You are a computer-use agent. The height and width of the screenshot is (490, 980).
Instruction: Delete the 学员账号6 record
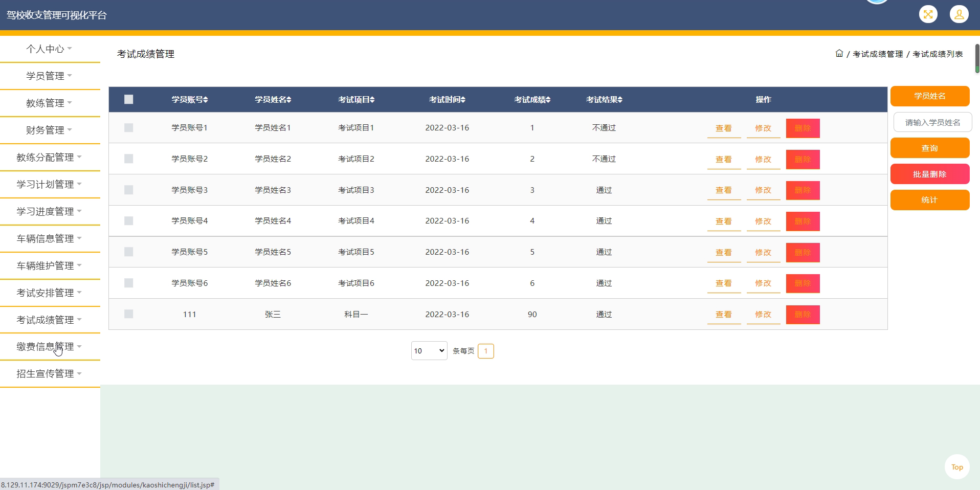pyautogui.click(x=803, y=283)
